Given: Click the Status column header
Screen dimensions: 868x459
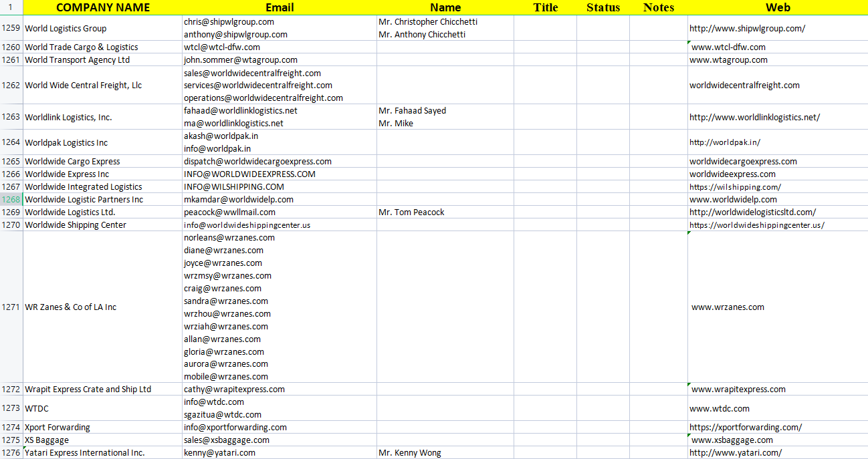Looking at the screenshot, I should coord(603,7).
